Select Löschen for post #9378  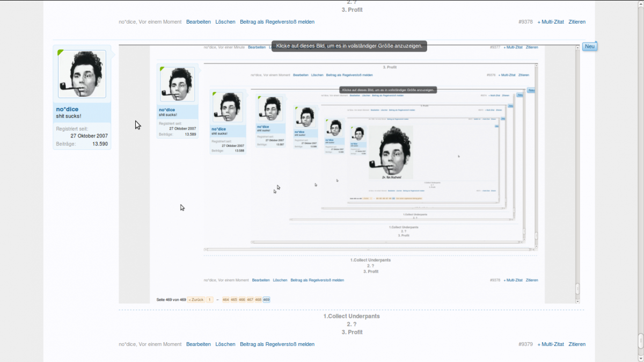(225, 22)
